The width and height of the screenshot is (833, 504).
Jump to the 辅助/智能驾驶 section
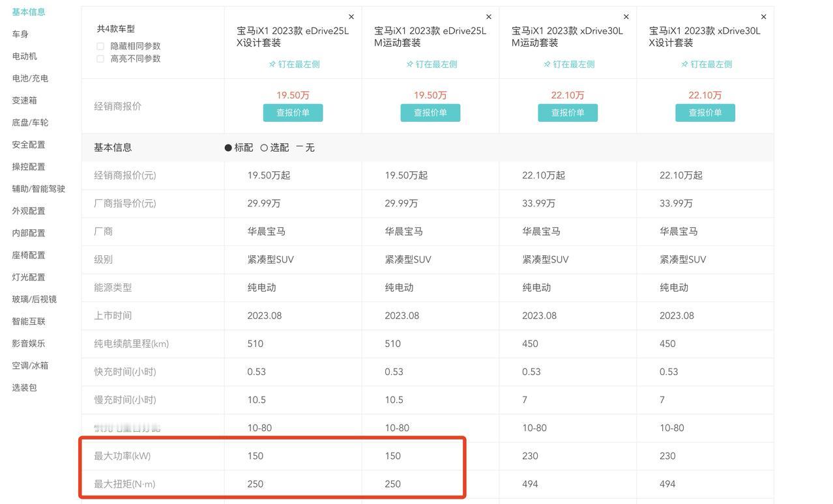[x=38, y=189]
